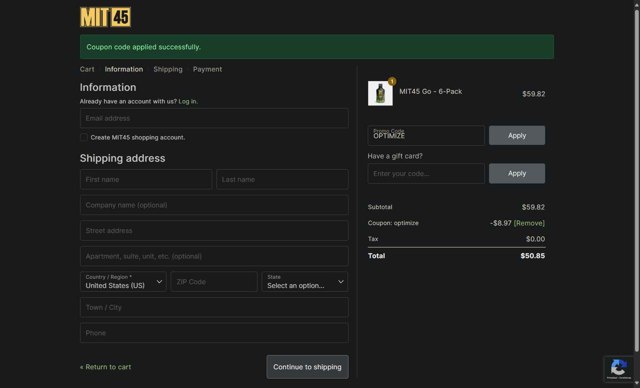Click the page vertical scrollbar
The width and height of the screenshot is (640, 388).
click(636, 180)
